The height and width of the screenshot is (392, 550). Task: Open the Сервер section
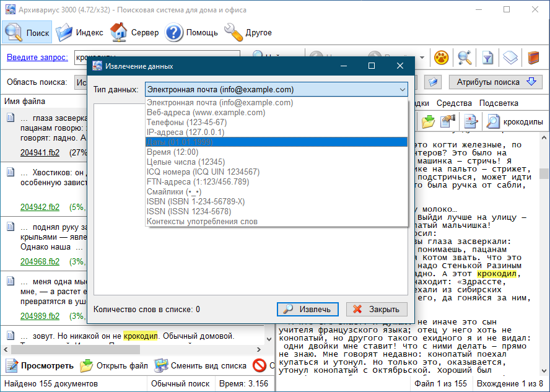pos(134,32)
